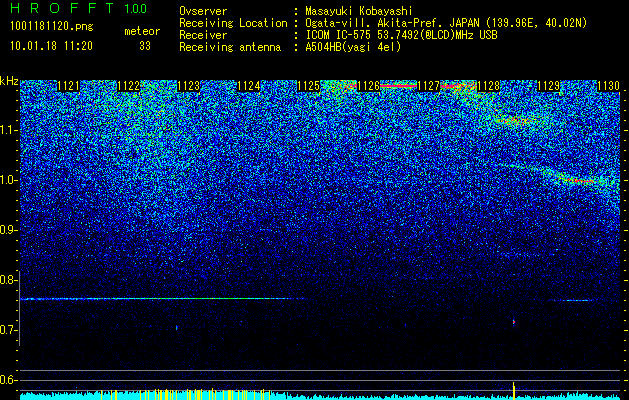Click the red line between 1126 and 1127

(x=398, y=86)
